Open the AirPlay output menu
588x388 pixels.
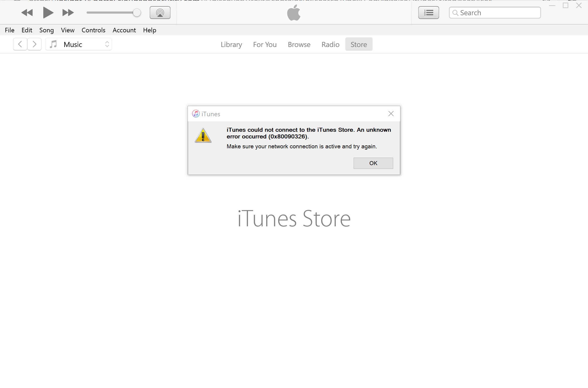click(x=160, y=13)
